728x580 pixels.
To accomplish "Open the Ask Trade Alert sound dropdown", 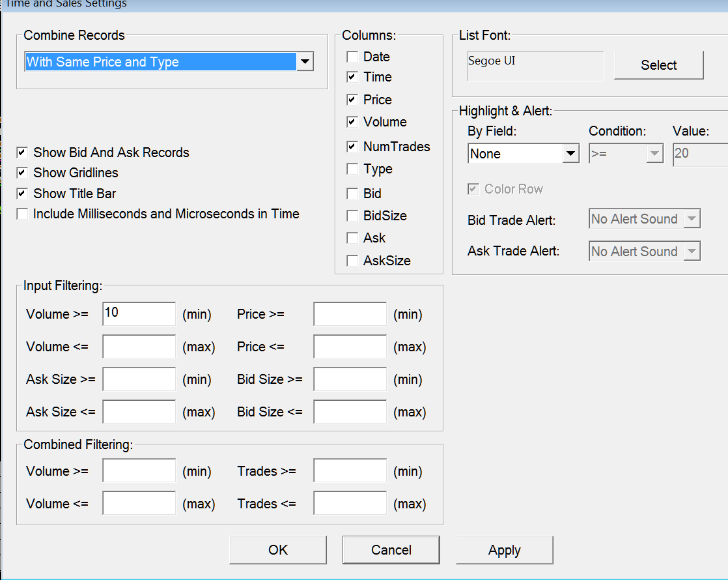I will click(x=645, y=252).
